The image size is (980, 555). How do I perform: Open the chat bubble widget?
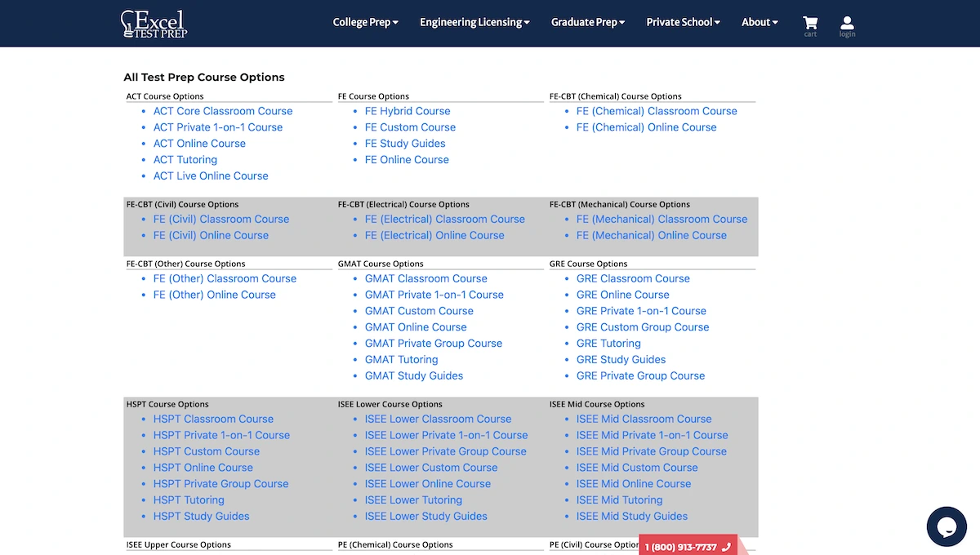947,526
